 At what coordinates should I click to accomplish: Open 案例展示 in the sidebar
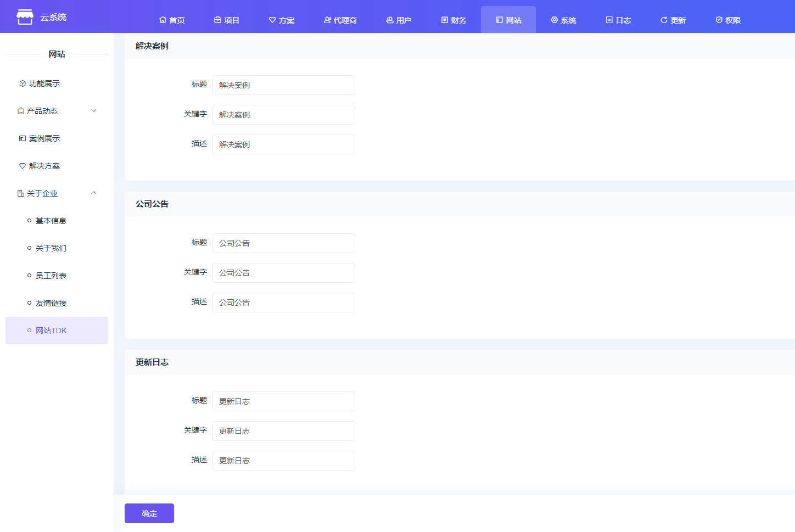coord(57,138)
